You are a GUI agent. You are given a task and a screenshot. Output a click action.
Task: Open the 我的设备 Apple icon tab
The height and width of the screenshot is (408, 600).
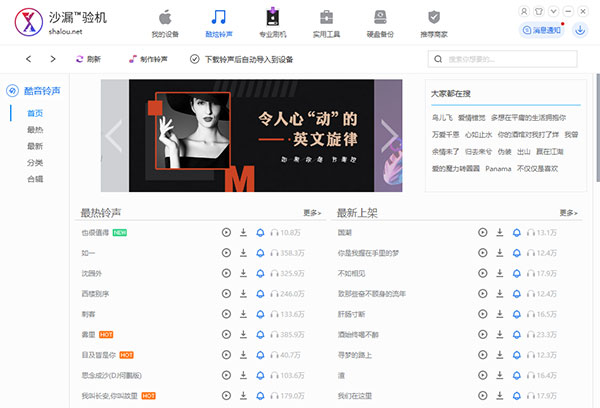pyautogui.click(x=165, y=24)
